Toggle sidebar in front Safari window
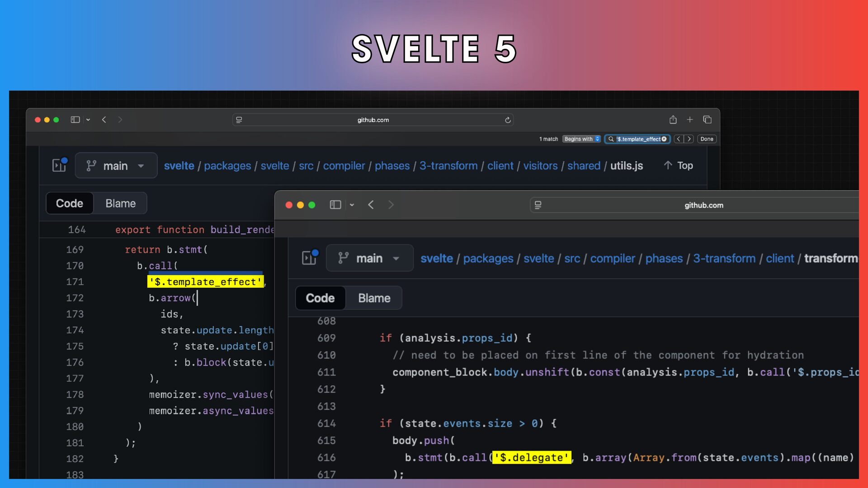Viewport: 868px width, 488px height. tap(335, 205)
